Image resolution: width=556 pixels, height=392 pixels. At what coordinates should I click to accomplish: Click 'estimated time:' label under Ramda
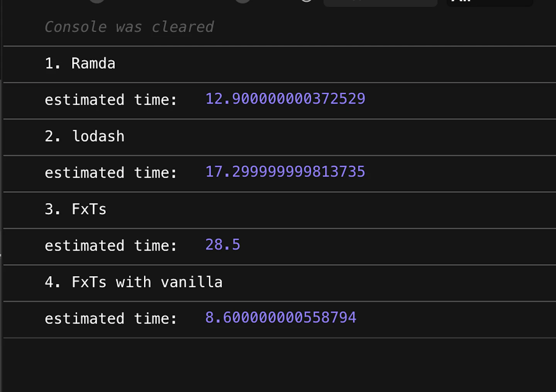(x=111, y=100)
